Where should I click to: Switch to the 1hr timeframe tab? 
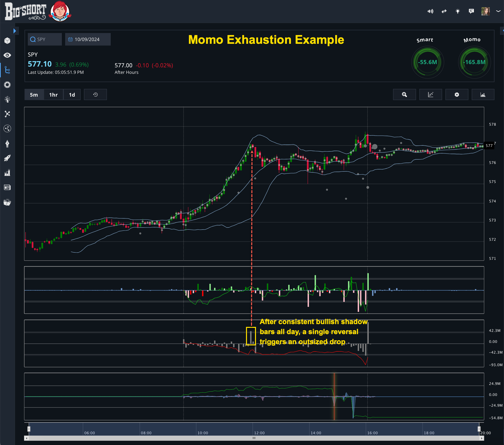click(53, 95)
